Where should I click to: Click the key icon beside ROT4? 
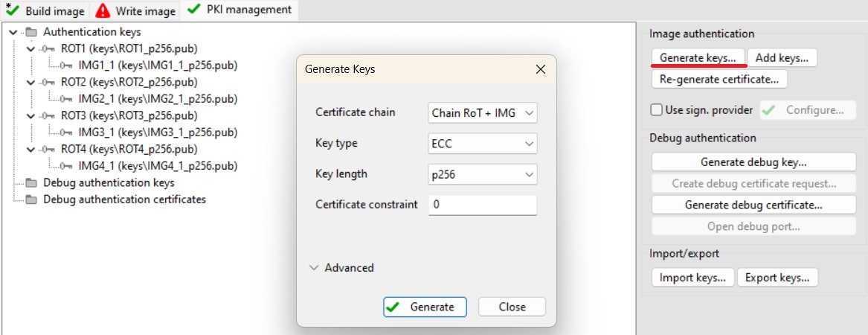49,150
